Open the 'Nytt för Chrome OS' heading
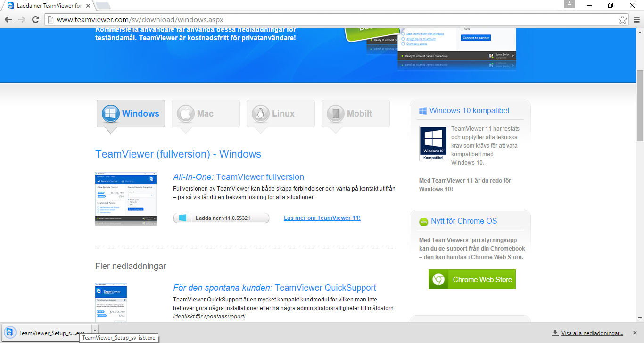 coord(464,221)
